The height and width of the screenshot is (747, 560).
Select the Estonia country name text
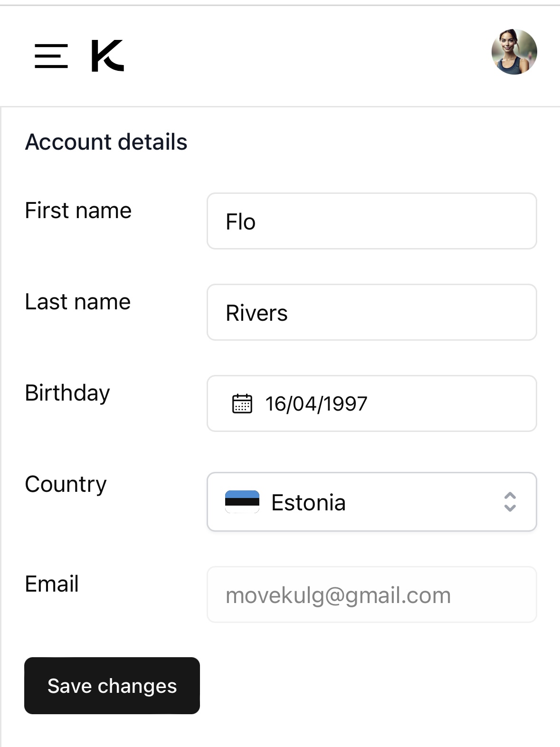[x=308, y=503]
